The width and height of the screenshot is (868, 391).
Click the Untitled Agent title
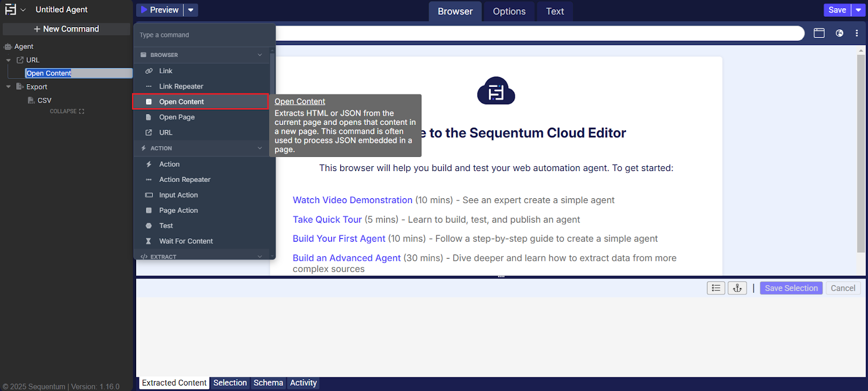61,9
